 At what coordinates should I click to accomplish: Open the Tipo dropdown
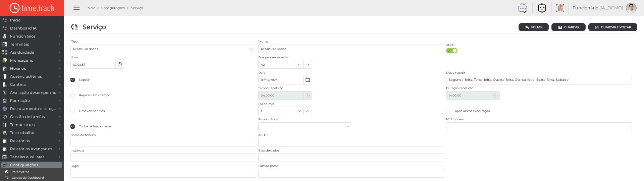tap(163, 49)
